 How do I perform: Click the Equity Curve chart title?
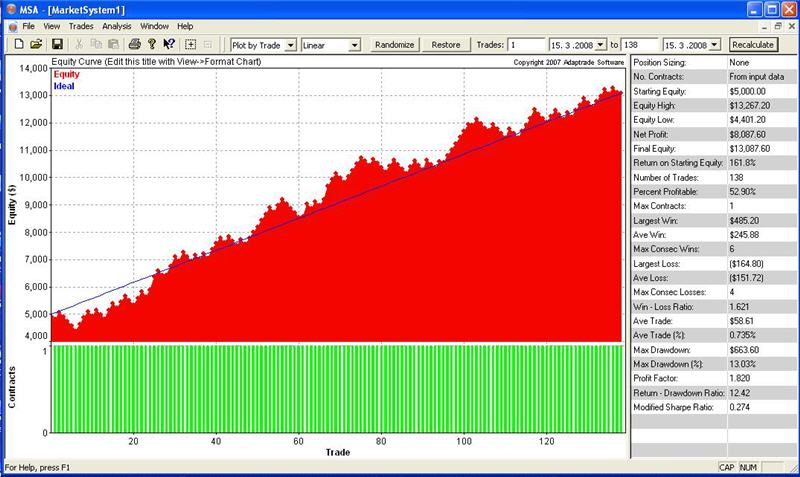point(156,62)
